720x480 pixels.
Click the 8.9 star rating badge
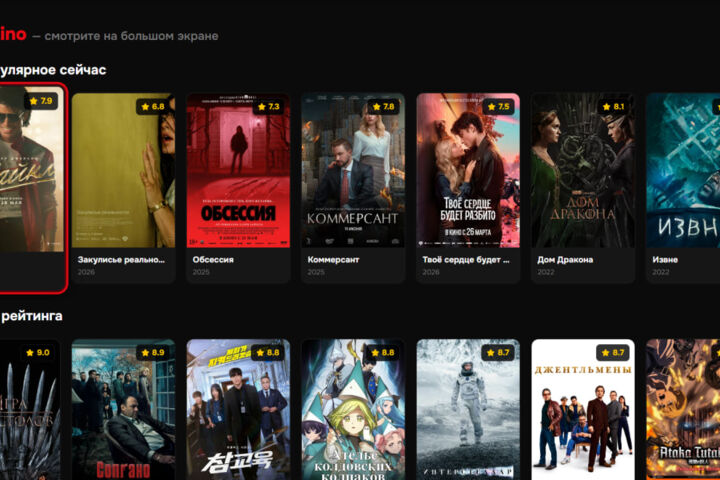tap(153, 353)
